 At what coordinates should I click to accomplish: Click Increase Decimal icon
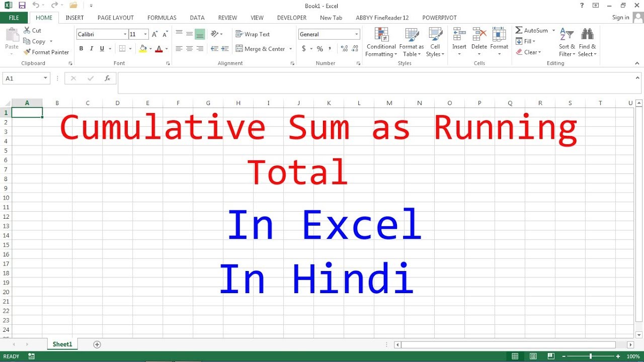pyautogui.click(x=344, y=49)
